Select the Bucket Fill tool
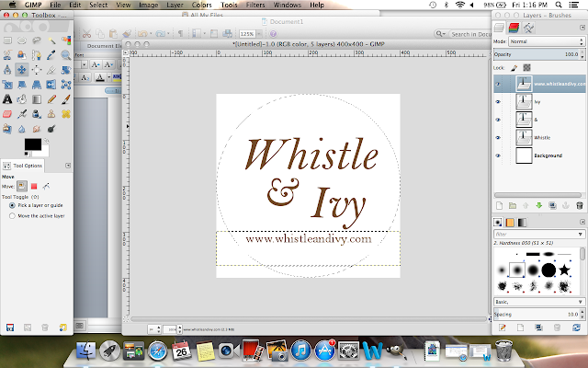588x368 pixels. point(22,99)
